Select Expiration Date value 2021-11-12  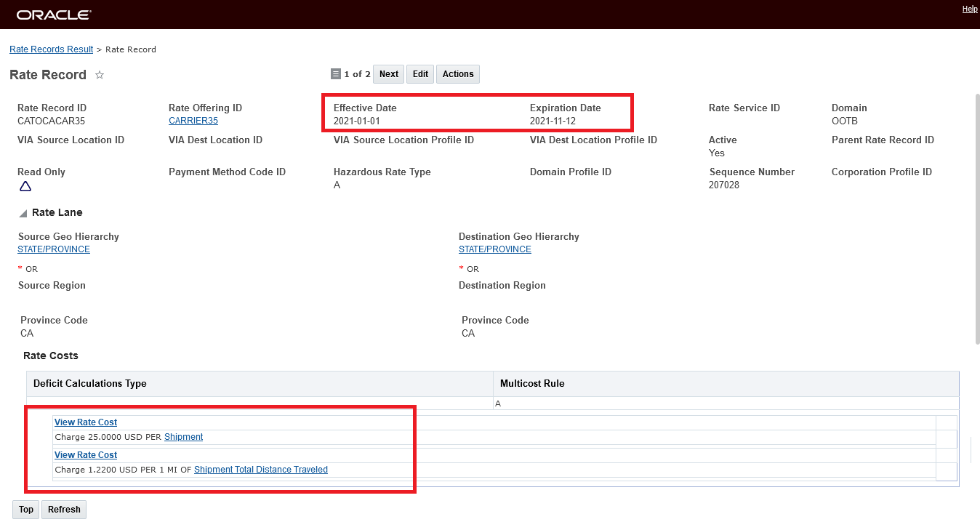(553, 121)
